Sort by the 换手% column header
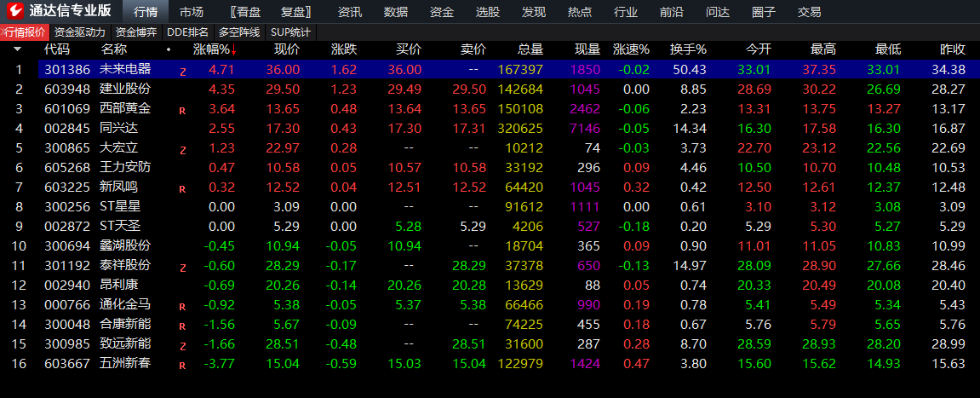The height and width of the screenshot is (398, 980). pyautogui.click(x=688, y=49)
